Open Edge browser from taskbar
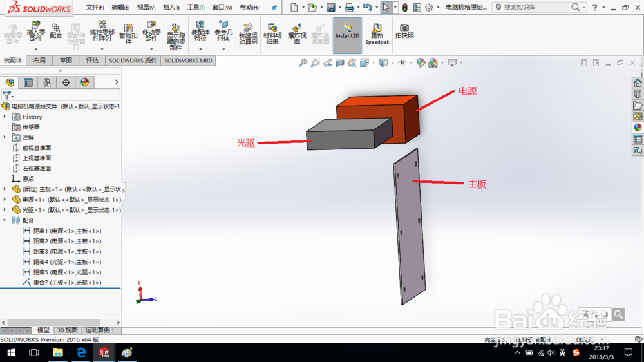 [81, 352]
